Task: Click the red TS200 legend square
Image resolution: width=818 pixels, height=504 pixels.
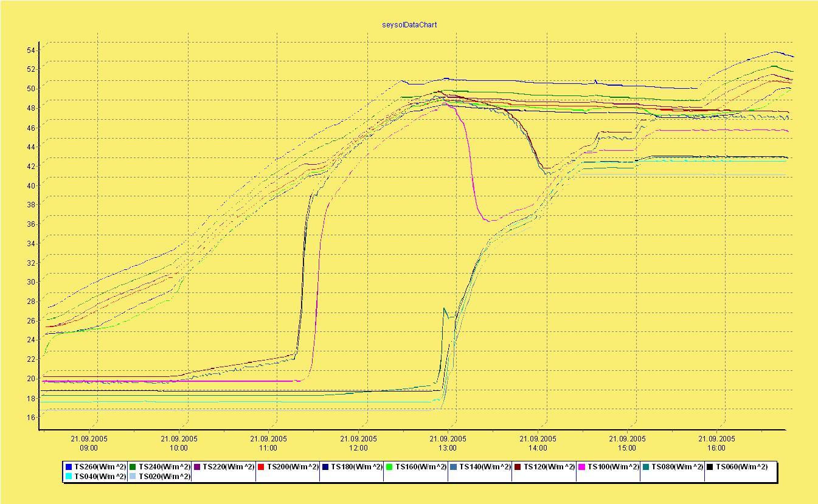Action: pyautogui.click(x=261, y=467)
